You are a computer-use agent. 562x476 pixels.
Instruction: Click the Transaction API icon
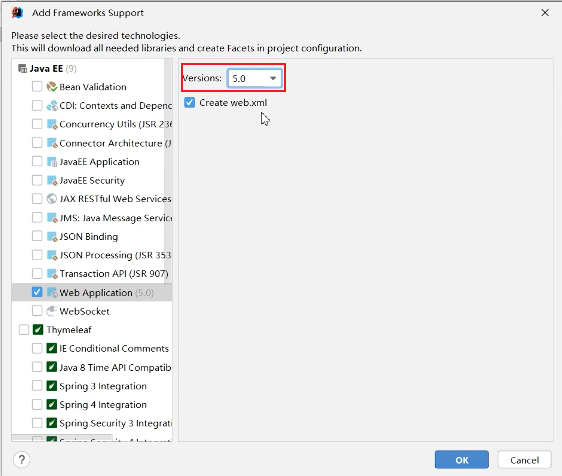click(52, 273)
